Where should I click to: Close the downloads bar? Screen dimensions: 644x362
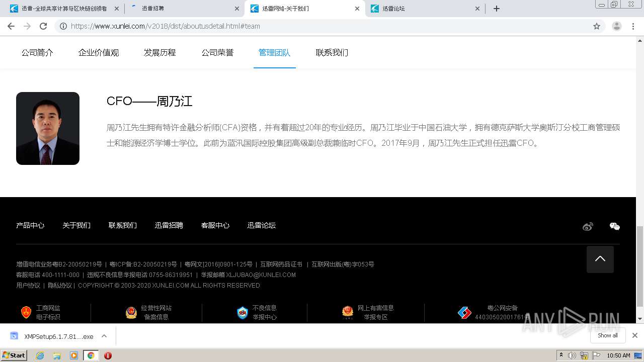(x=635, y=335)
